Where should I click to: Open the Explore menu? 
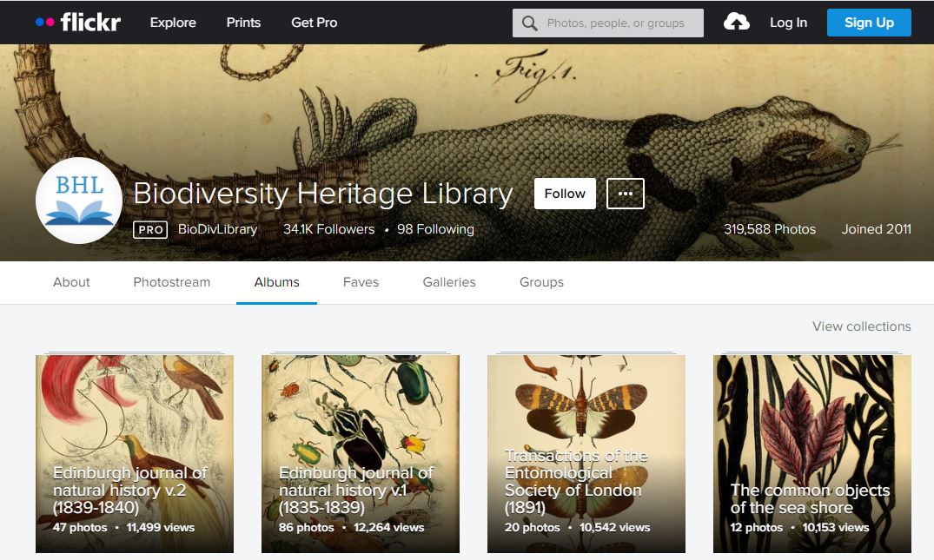click(172, 23)
